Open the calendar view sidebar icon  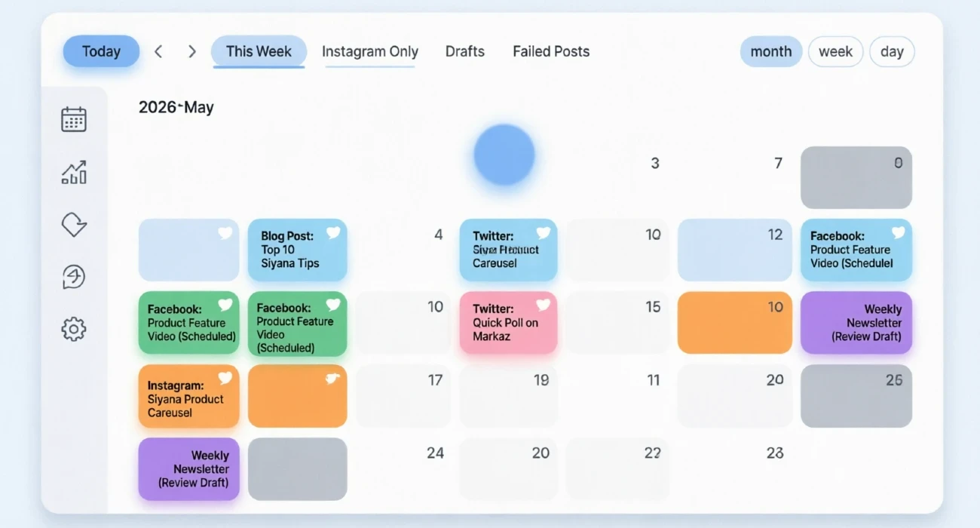click(x=74, y=120)
